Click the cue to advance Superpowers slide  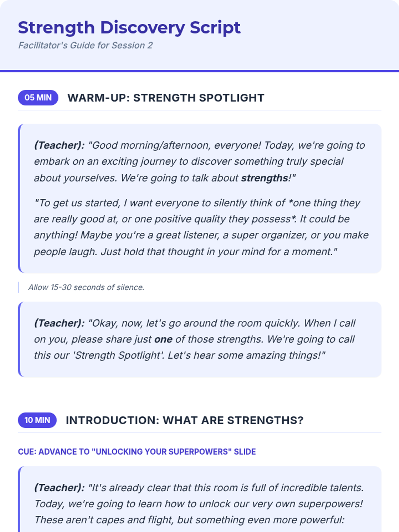(137, 452)
